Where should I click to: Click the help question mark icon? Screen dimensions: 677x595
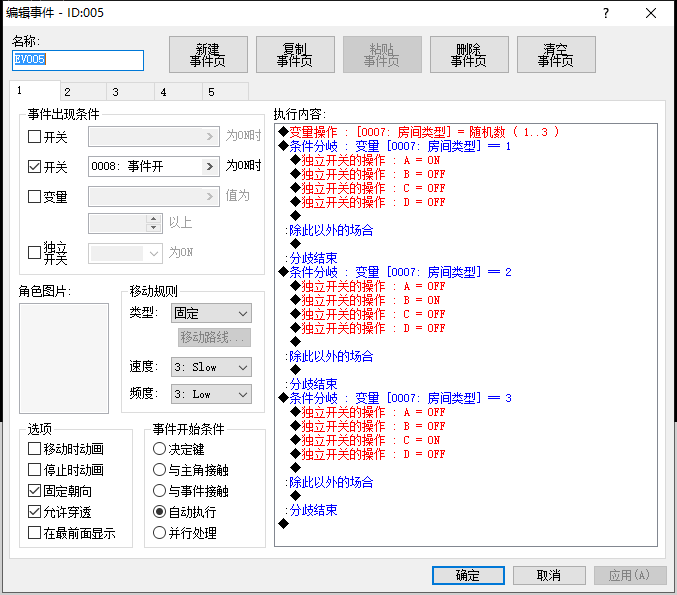606,13
